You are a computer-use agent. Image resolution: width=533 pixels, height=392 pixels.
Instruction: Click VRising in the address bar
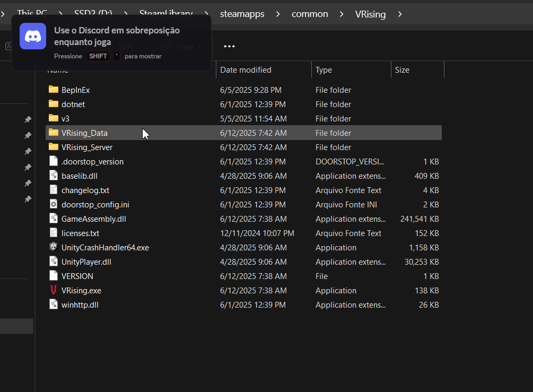coord(370,14)
